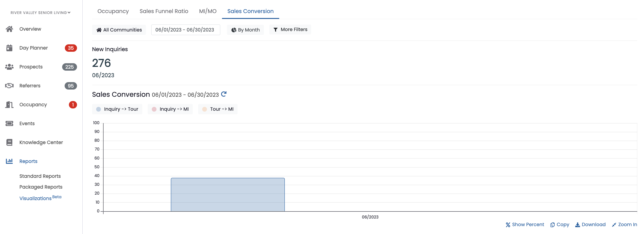The width and height of the screenshot is (644, 234).
Task: Open Day Planner calendar icon
Action: 9,48
